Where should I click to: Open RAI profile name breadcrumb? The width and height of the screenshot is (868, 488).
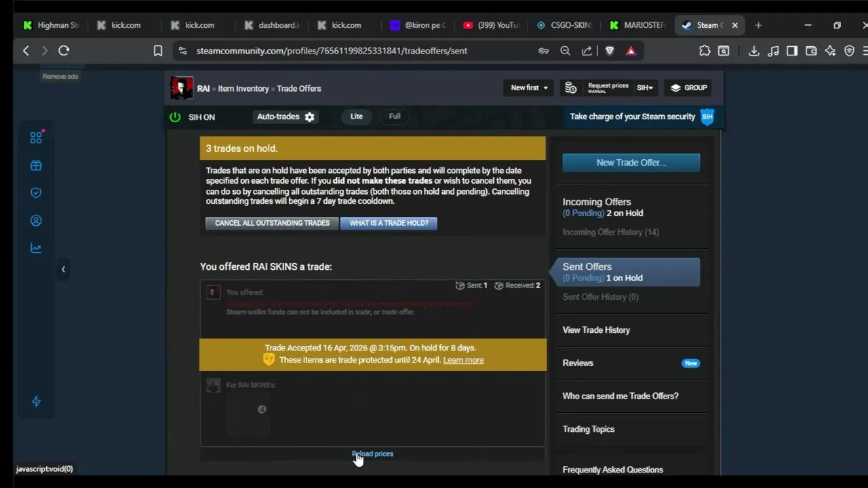203,89
